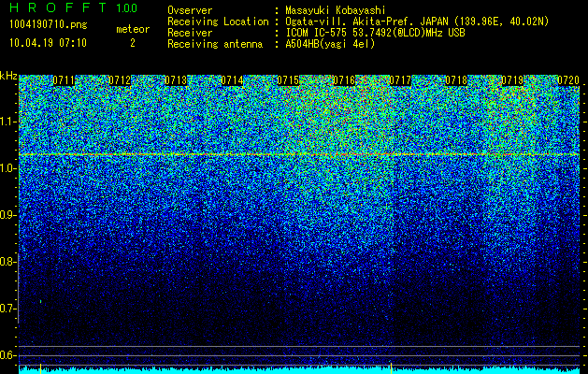Click the 0712 time marker

120,80
